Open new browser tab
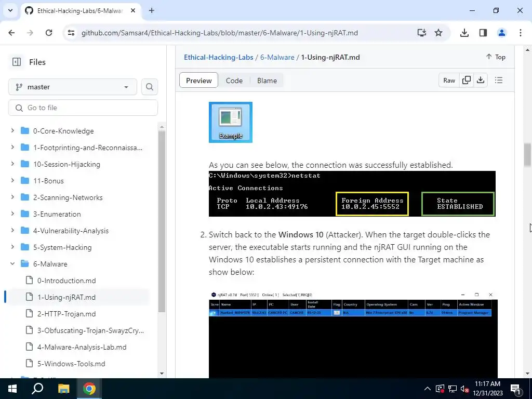 [x=152, y=10]
